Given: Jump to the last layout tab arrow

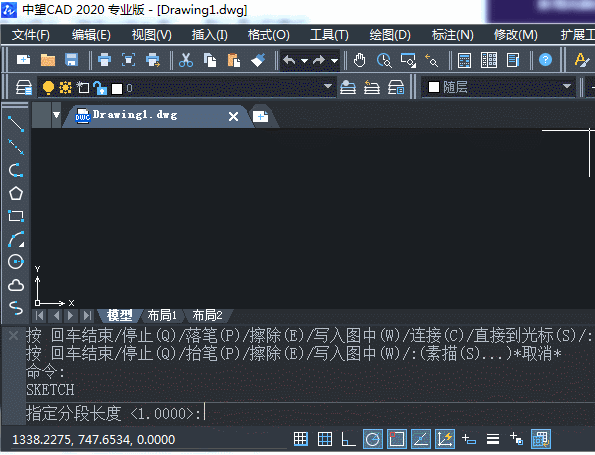Looking at the screenshot, I should tap(87, 315).
